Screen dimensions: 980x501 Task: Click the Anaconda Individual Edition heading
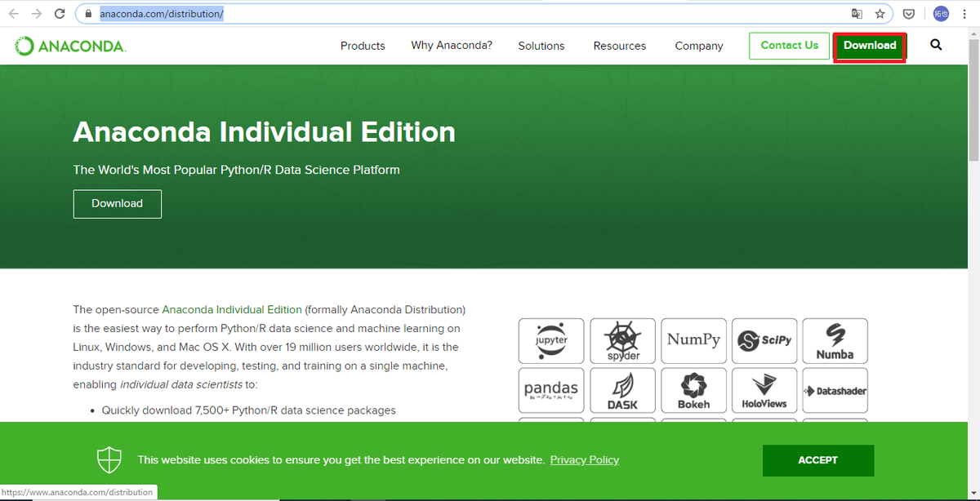tap(265, 132)
